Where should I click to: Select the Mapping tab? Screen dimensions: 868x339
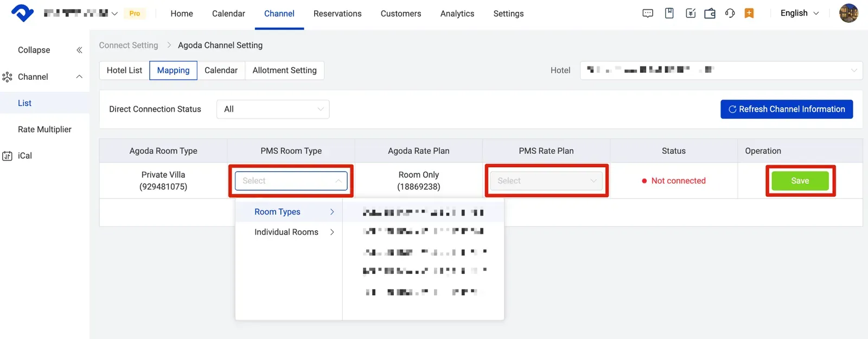click(174, 70)
